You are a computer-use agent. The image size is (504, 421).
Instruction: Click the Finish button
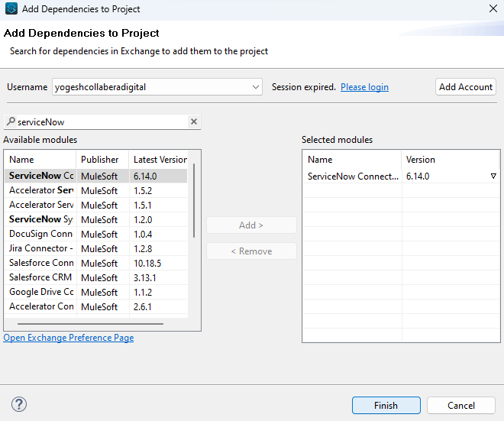[386, 405]
